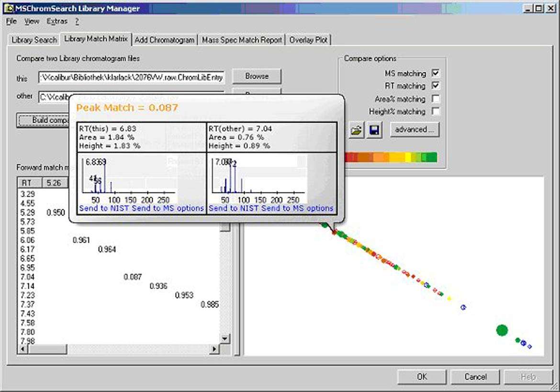This screenshot has width=560, height=392.
Task: Click the Build compare button
Action: (x=43, y=120)
